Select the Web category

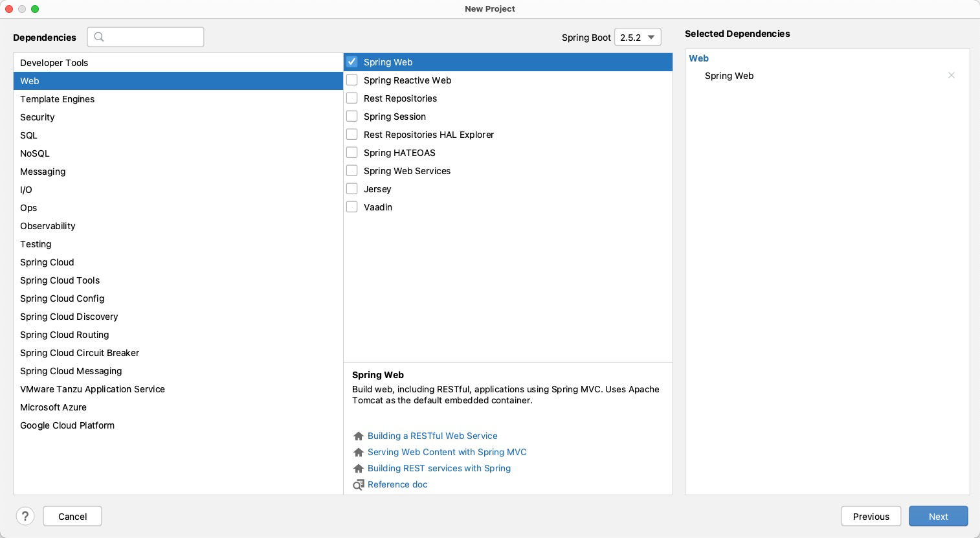pos(178,81)
